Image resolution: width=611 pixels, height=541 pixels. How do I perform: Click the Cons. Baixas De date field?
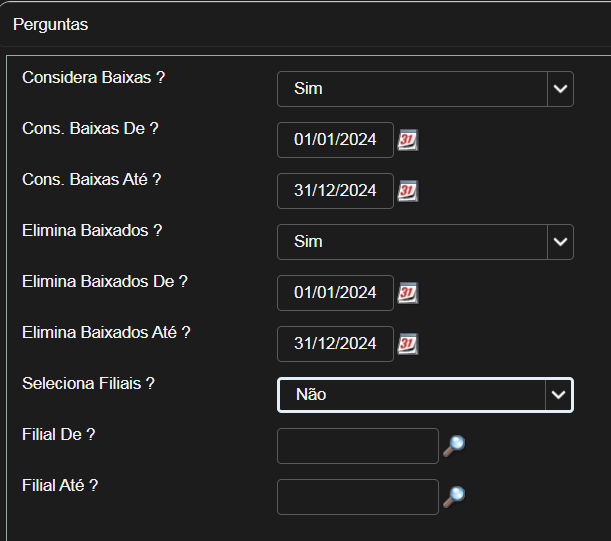coord(335,140)
